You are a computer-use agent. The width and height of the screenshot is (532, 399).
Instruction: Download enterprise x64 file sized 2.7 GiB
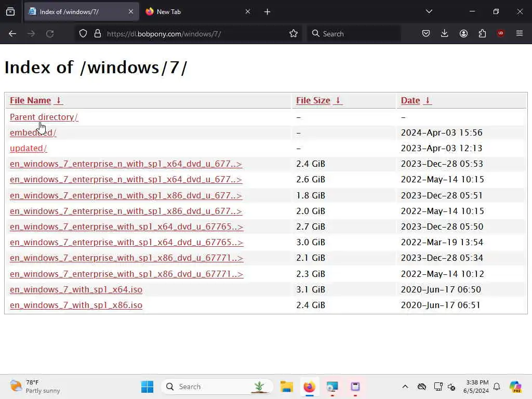coord(127,227)
